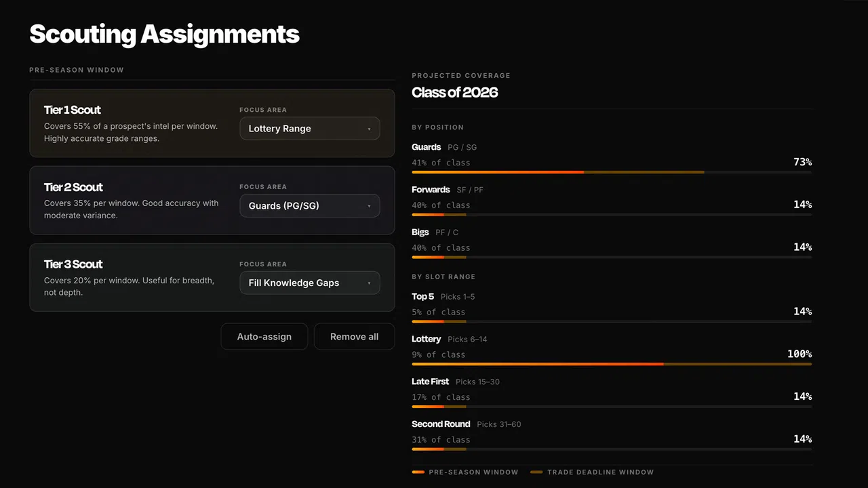Click the Guards coverage progress bar
Image resolution: width=868 pixels, height=488 pixels.
click(612, 172)
